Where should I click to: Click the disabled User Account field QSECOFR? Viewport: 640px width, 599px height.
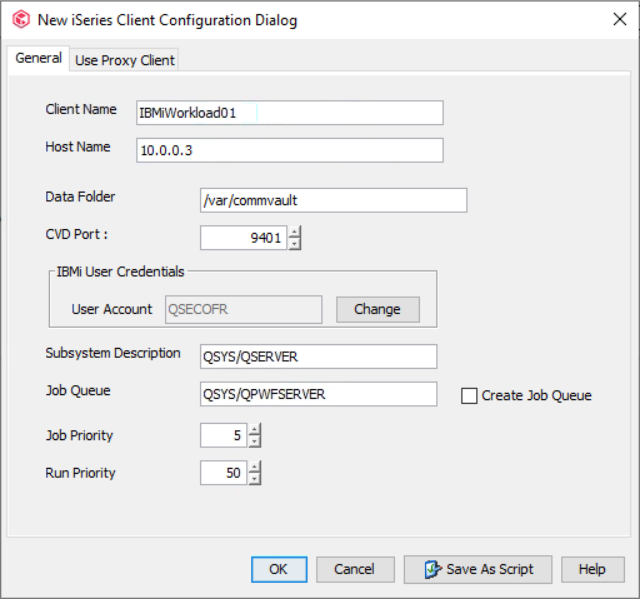tap(244, 309)
